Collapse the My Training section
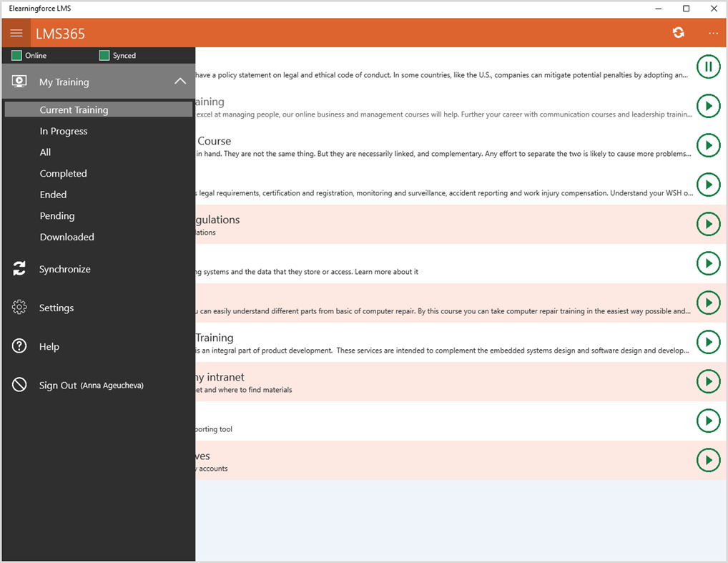This screenshot has width=728, height=563. coord(179,81)
